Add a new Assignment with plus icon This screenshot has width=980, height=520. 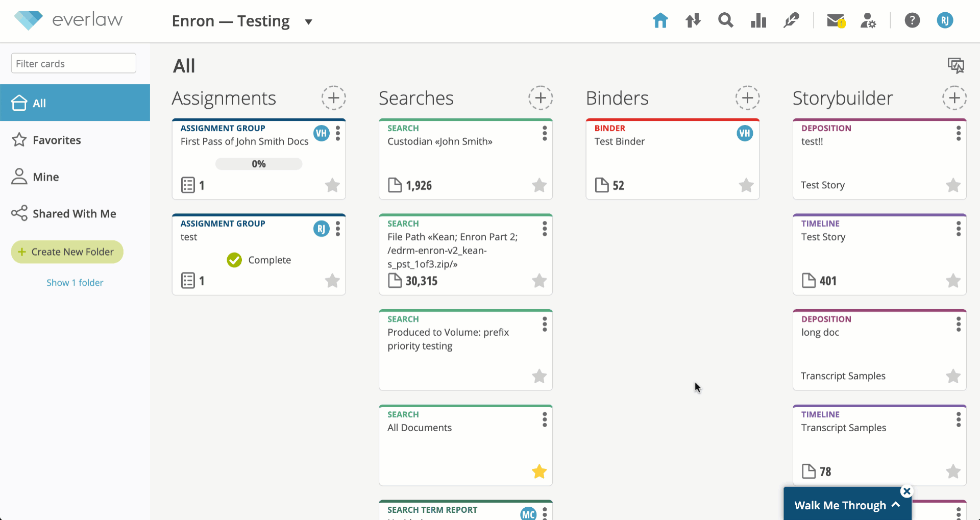click(x=333, y=97)
